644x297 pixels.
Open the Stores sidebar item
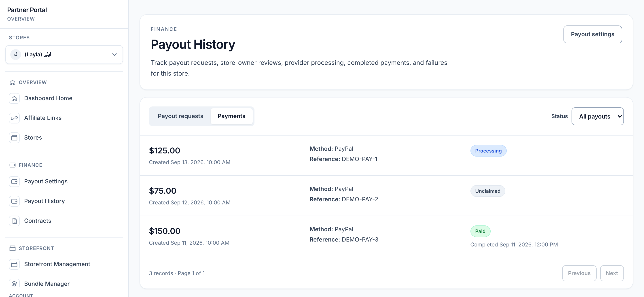click(64, 138)
